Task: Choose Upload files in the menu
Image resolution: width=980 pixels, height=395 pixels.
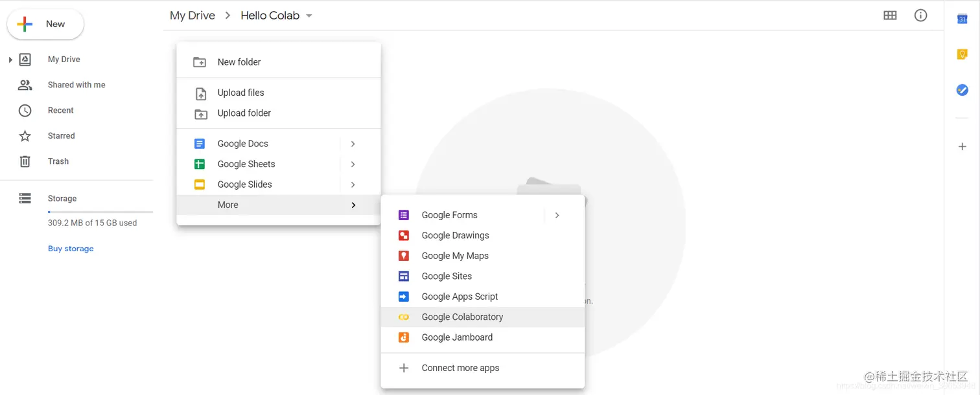Action: click(279, 93)
